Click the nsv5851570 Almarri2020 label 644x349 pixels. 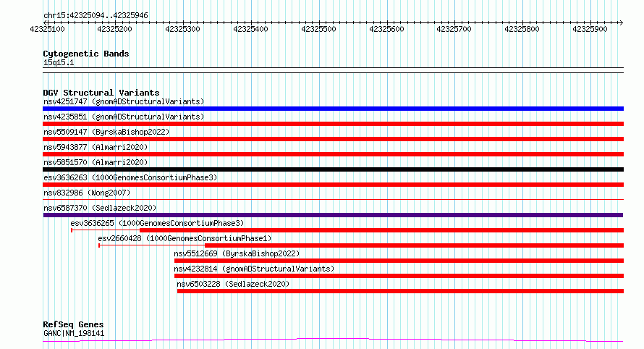click(96, 162)
